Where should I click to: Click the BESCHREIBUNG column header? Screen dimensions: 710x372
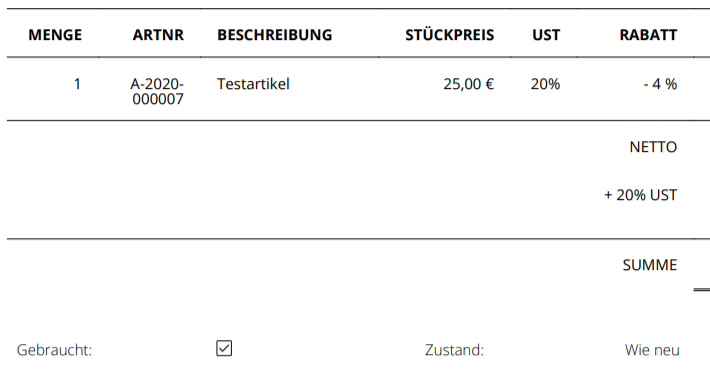point(274,35)
